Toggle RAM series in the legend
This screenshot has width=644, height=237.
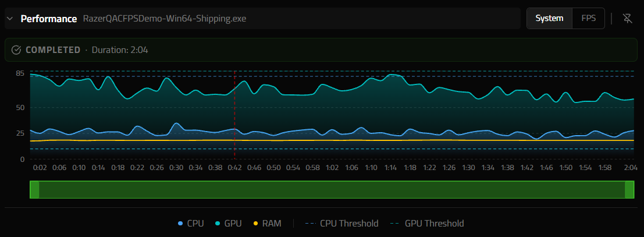[267, 224]
